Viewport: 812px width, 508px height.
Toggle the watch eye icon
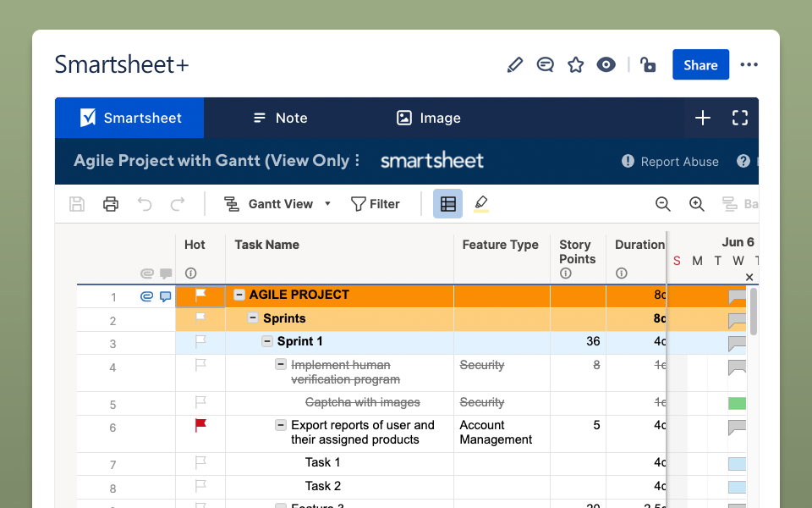click(606, 65)
